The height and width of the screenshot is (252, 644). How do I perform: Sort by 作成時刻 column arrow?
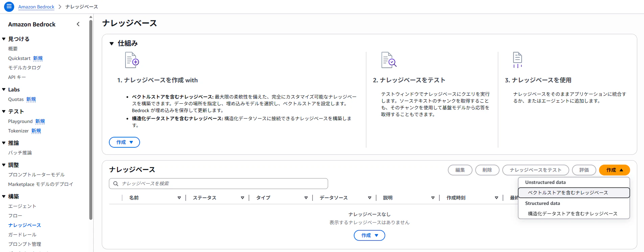click(x=497, y=198)
